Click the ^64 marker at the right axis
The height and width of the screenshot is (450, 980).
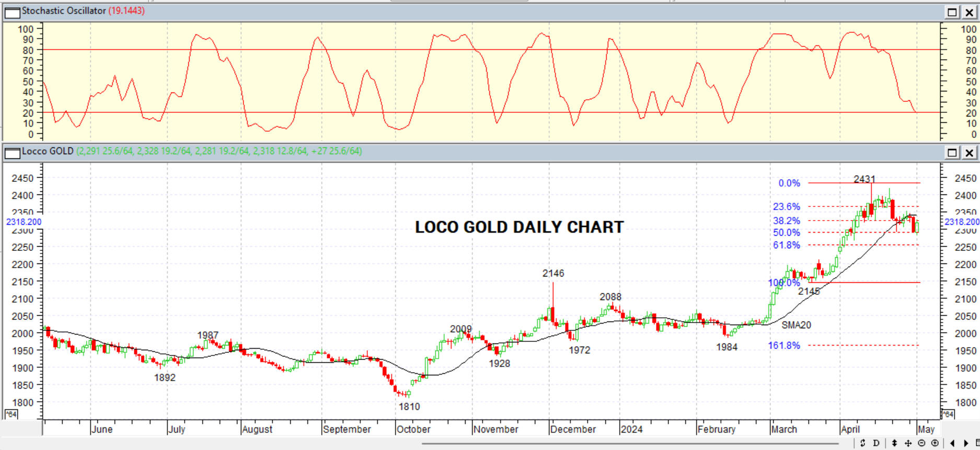click(x=948, y=414)
